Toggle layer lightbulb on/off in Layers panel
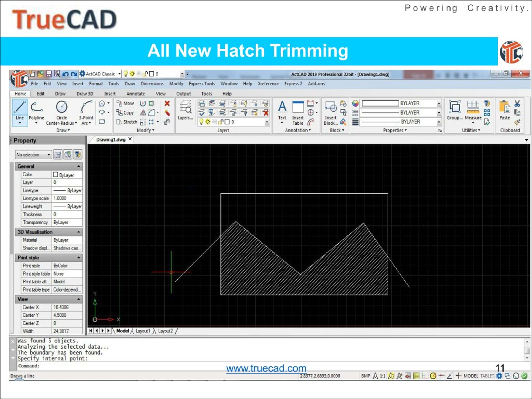The width and height of the screenshot is (532, 399). pos(201,122)
